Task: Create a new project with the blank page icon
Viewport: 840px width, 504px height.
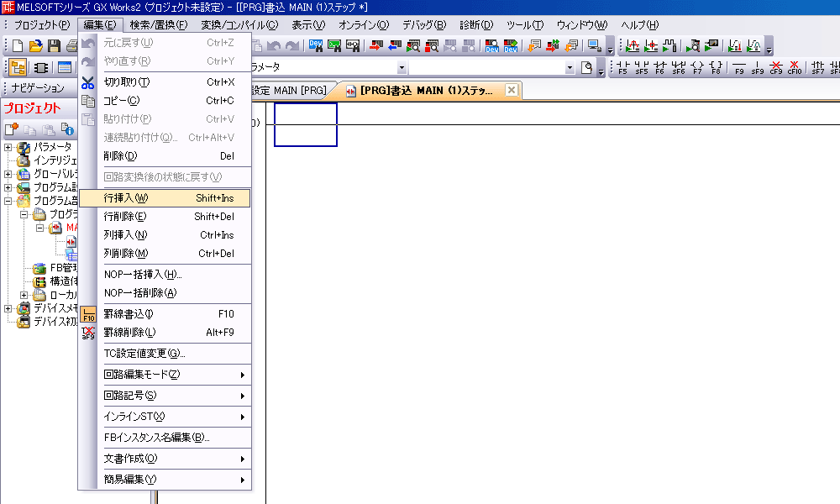Action: [x=17, y=46]
